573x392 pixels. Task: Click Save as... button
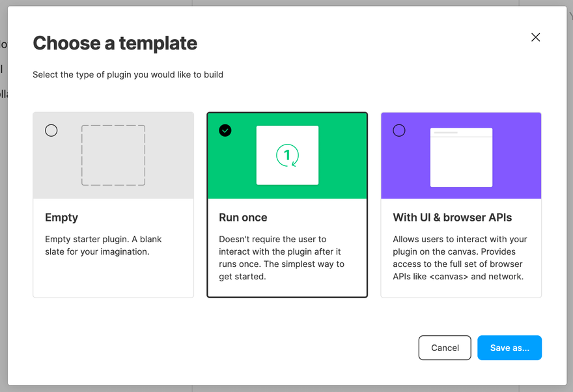pos(509,348)
